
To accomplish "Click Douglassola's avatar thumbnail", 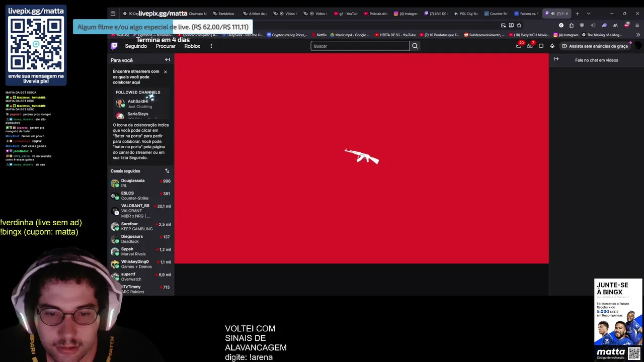I will tap(115, 183).
